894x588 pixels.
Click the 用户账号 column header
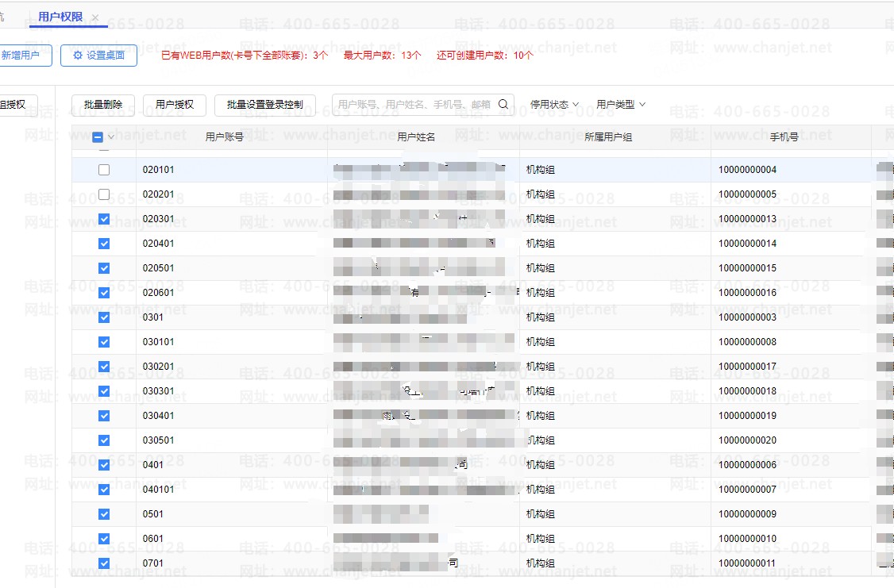point(224,137)
